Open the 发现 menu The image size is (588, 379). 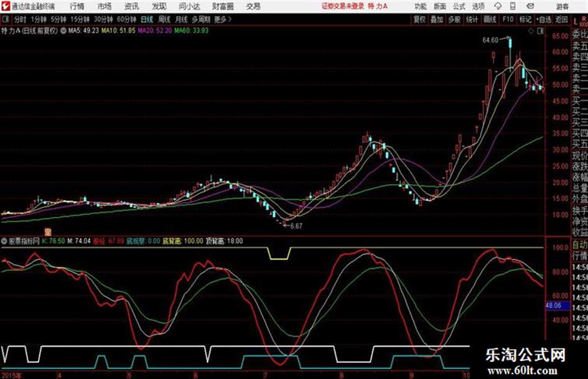tap(159, 6)
